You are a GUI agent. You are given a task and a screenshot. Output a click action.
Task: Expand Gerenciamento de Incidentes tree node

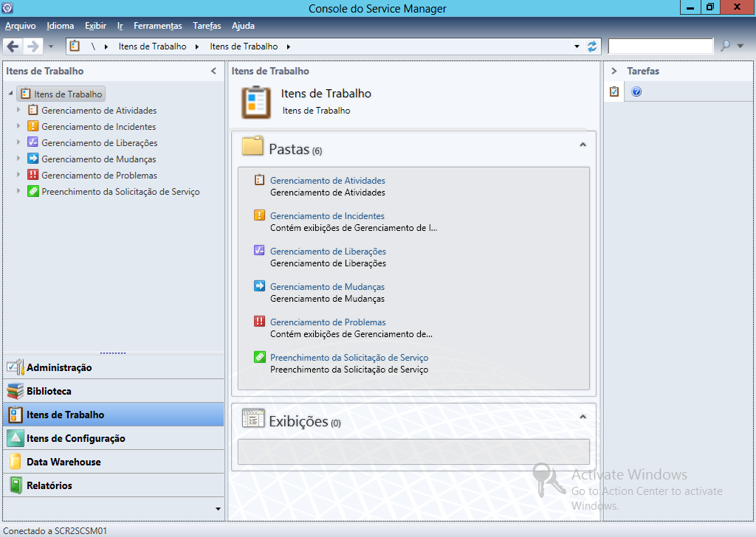(19, 127)
